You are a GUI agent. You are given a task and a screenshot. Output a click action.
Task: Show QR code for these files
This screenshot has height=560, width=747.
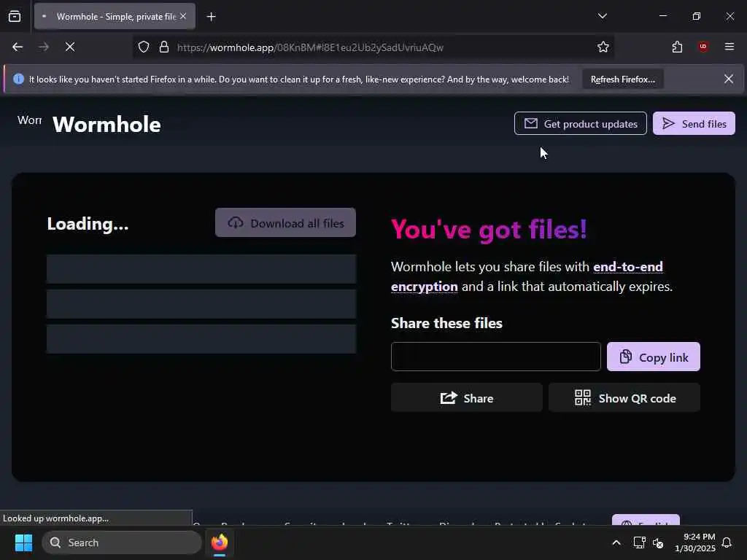pyautogui.click(x=624, y=397)
